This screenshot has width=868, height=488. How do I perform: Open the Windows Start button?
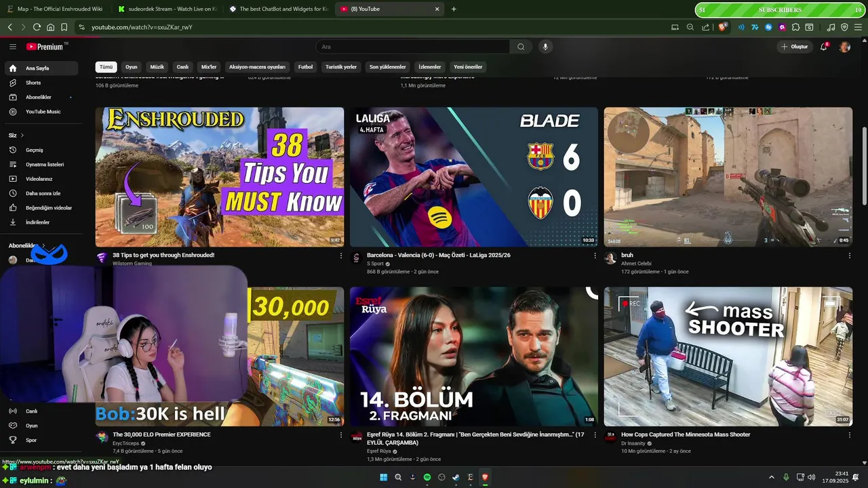pyautogui.click(x=384, y=477)
